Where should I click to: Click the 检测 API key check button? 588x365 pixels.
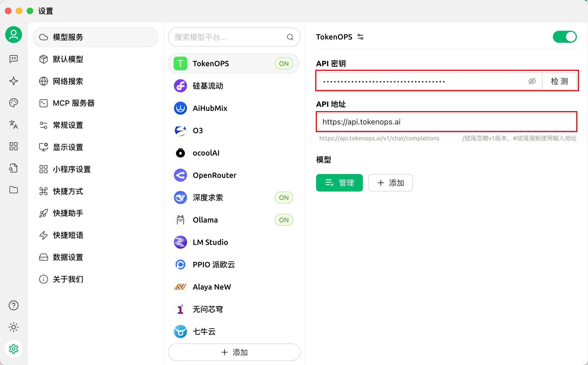559,81
